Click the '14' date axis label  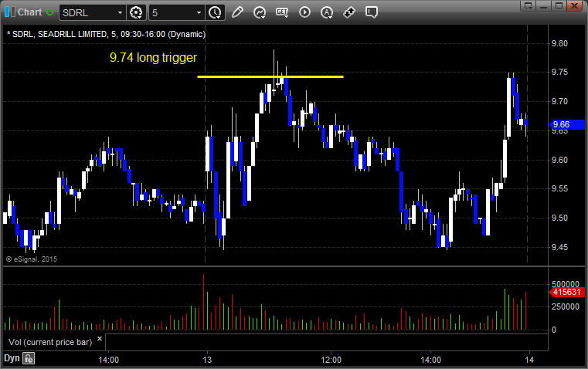coord(529,360)
